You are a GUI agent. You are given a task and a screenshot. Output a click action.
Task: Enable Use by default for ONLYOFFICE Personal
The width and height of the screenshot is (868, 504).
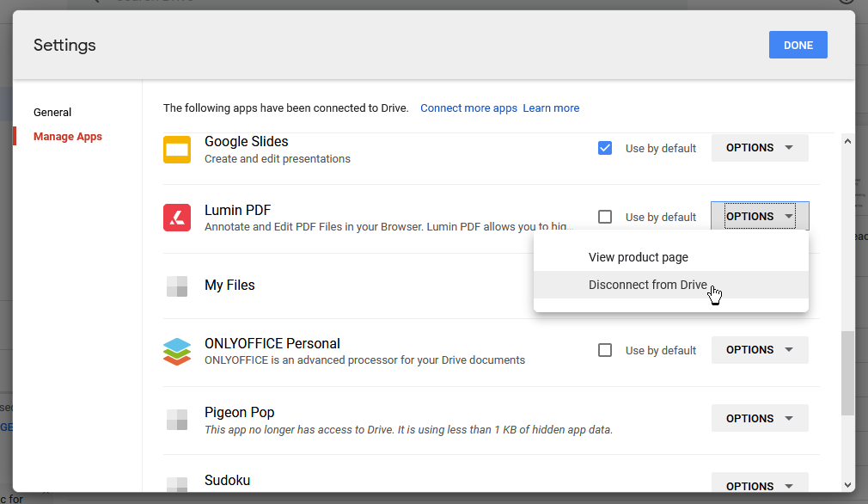tap(604, 350)
